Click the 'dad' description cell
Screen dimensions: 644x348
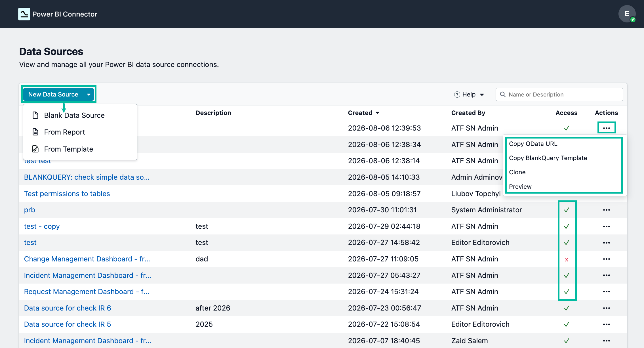202,259
